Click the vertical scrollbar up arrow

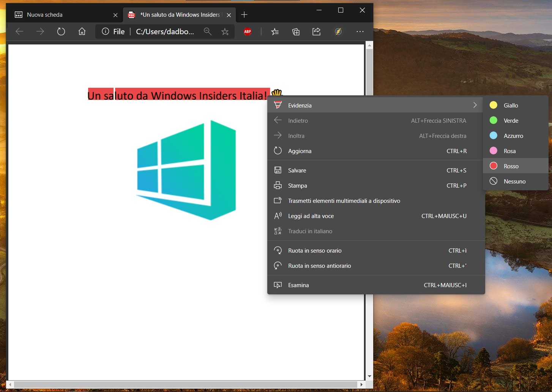tap(369, 45)
